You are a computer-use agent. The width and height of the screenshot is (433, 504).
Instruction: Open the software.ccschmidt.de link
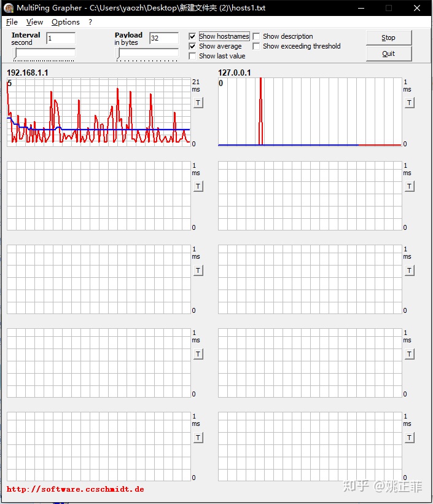pos(76,489)
